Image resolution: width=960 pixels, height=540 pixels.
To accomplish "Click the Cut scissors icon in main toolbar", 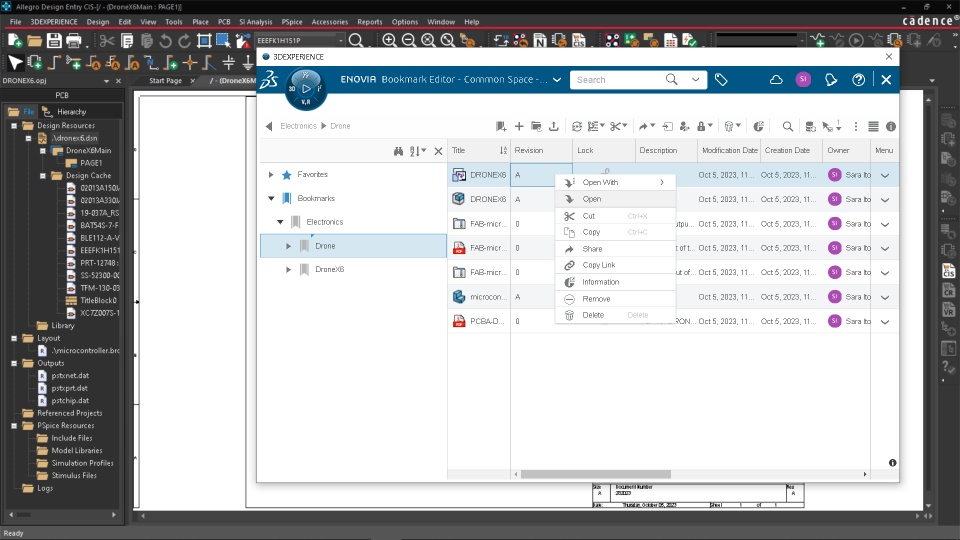I will click(x=107, y=41).
